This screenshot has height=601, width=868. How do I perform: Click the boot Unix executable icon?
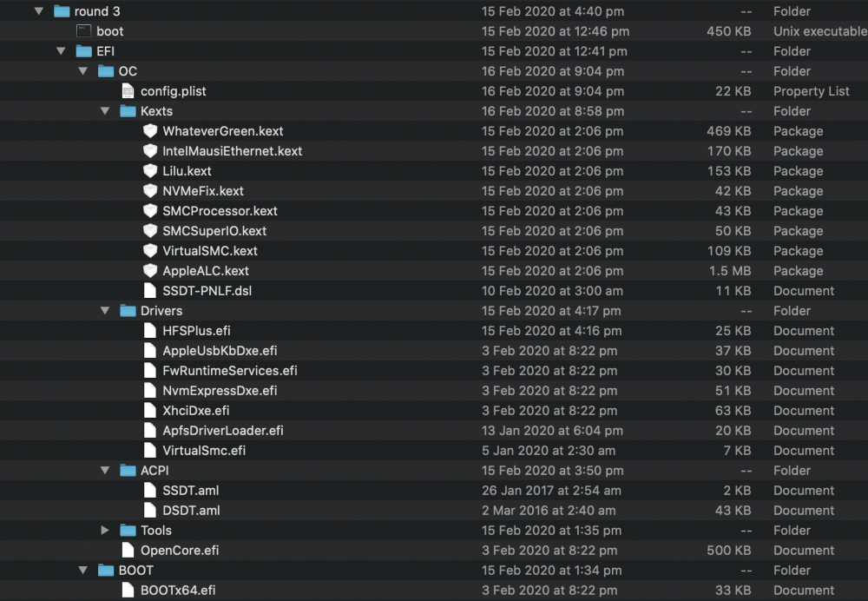[83, 31]
